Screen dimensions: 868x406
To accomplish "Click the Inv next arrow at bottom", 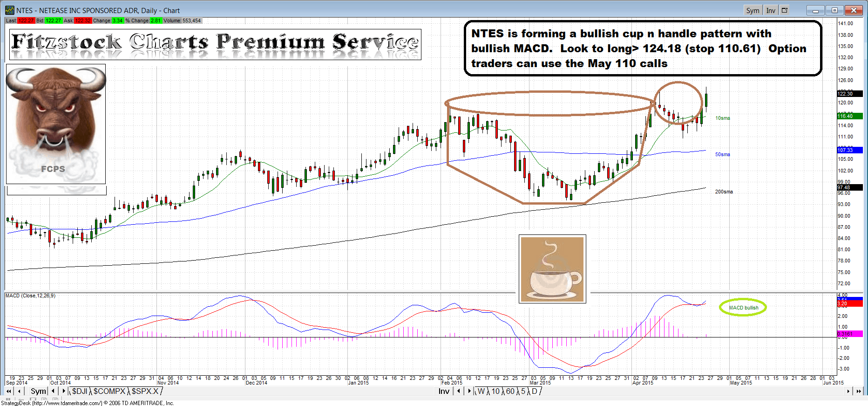I will (x=469, y=392).
